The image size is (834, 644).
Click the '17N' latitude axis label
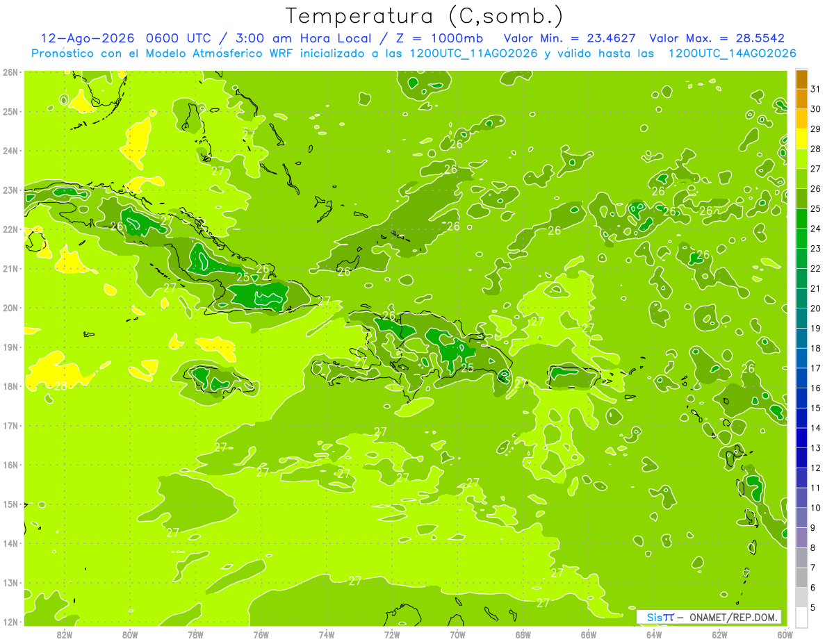tap(10, 425)
